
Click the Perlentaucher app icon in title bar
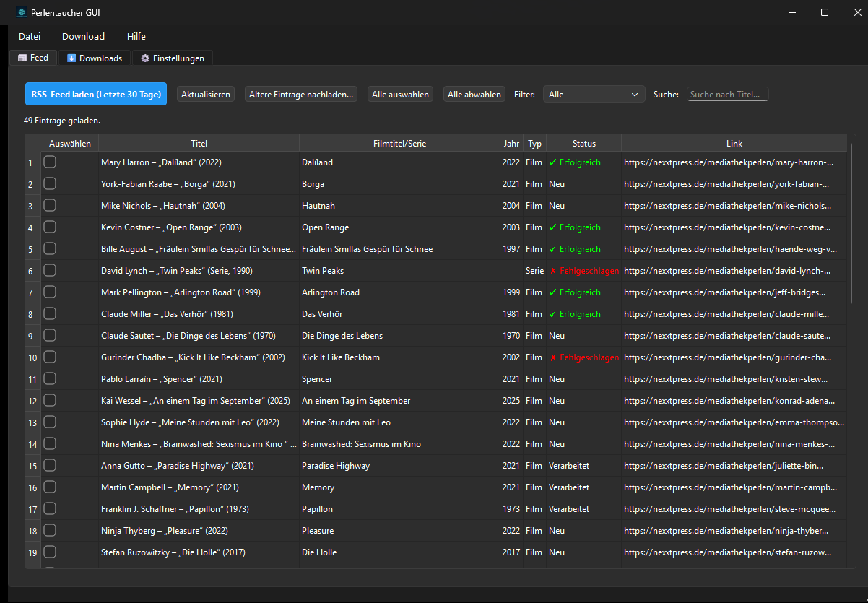(21, 12)
